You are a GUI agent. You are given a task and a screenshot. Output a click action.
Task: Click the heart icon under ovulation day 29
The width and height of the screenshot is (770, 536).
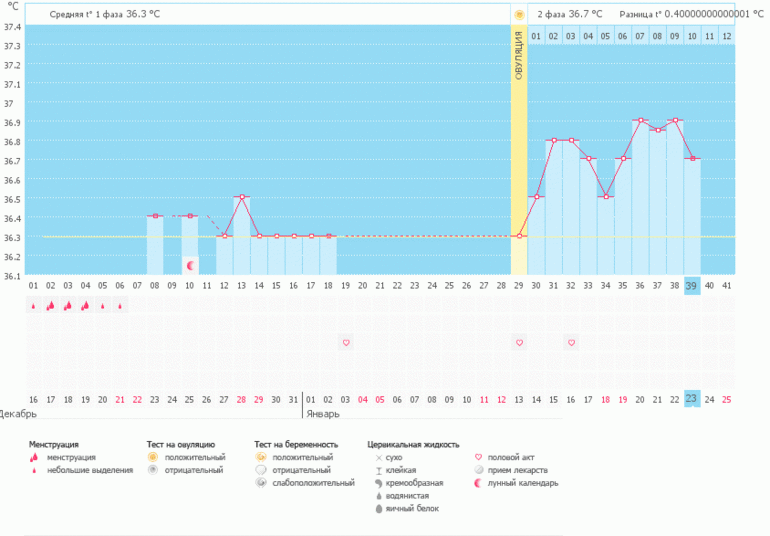pyautogui.click(x=519, y=342)
